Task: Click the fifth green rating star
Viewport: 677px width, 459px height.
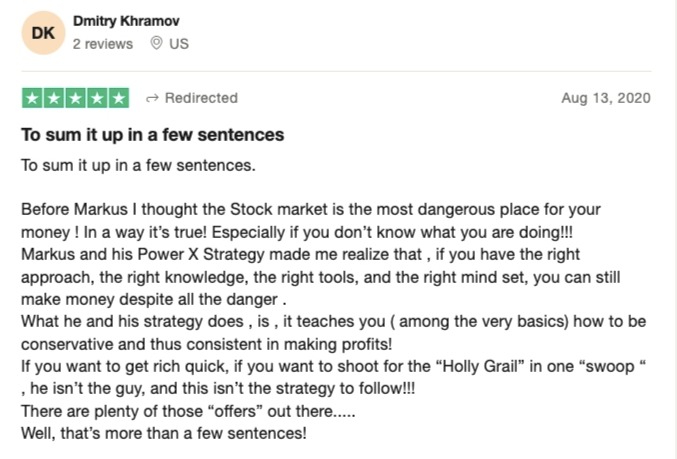Action: [x=119, y=98]
